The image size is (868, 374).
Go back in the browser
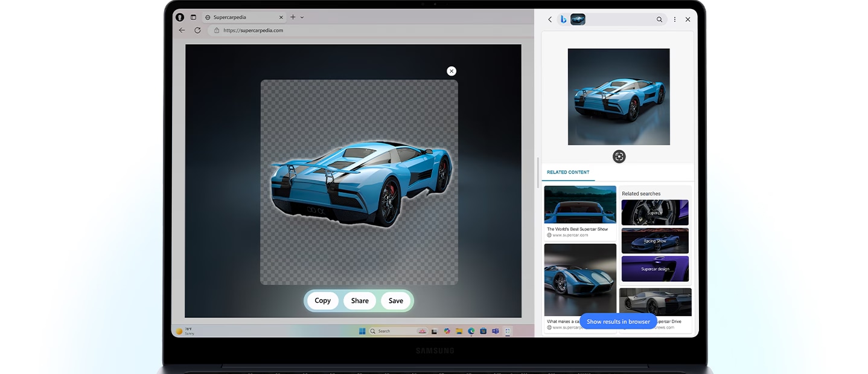click(x=182, y=30)
